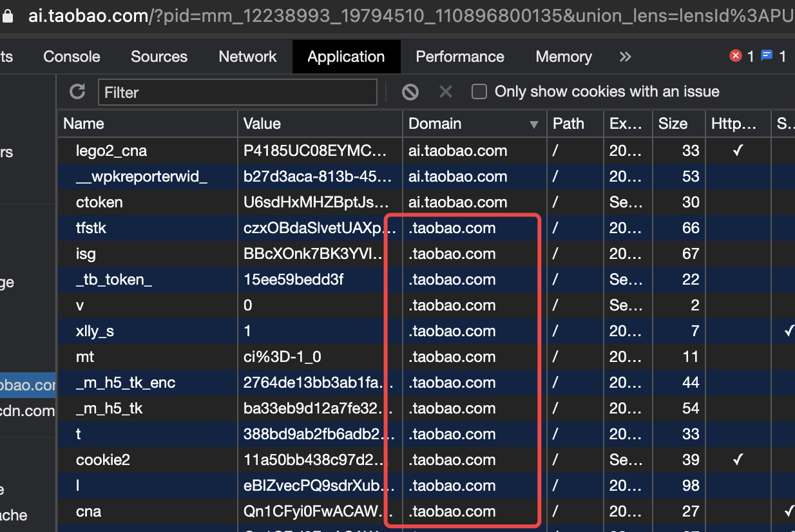Open the Sources tab
795x532 pixels.
159,57
